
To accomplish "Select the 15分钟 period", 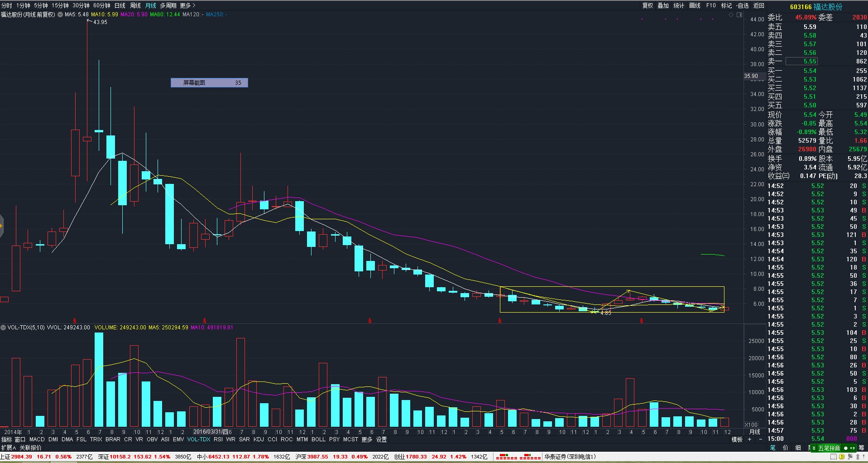I will [x=60, y=5].
